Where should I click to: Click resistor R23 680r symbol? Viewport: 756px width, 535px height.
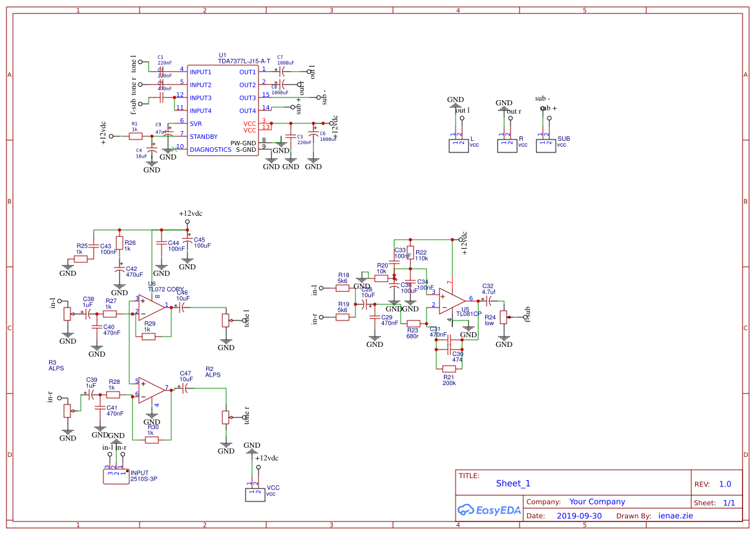click(x=414, y=324)
